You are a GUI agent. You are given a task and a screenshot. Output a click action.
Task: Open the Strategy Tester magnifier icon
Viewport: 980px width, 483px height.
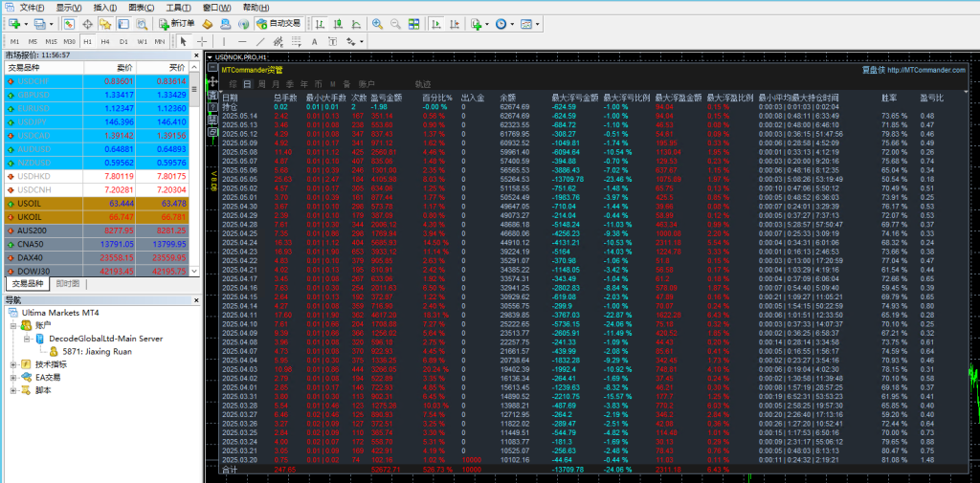pos(142,24)
